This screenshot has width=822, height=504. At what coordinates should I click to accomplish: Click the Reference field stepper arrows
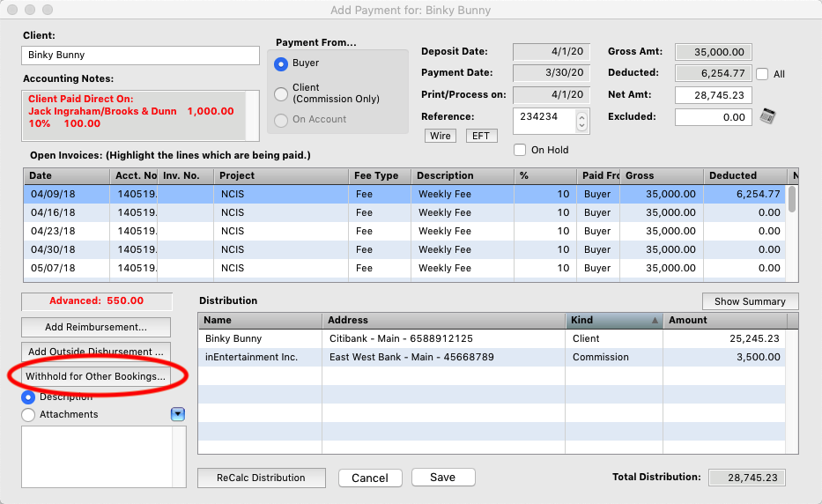pos(581,121)
